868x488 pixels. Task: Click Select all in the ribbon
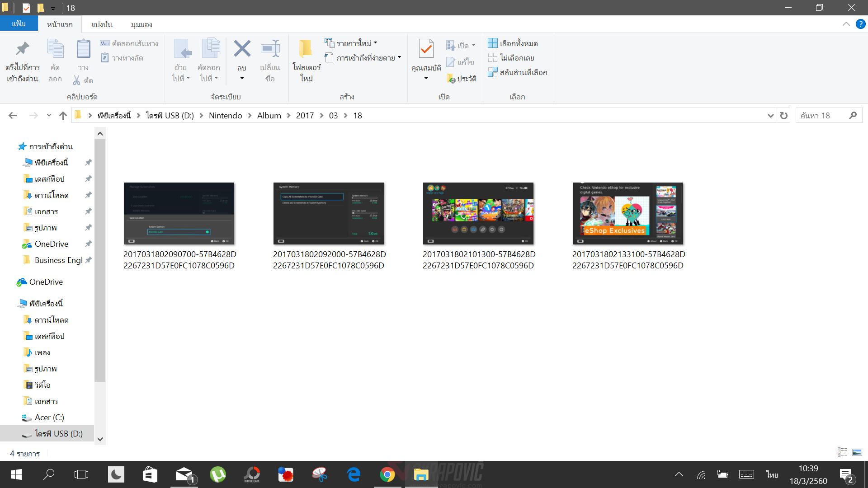point(513,43)
